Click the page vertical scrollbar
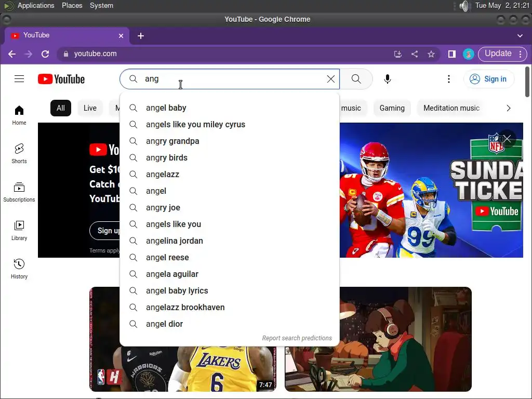The image size is (532, 399). [x=527, y=82]
